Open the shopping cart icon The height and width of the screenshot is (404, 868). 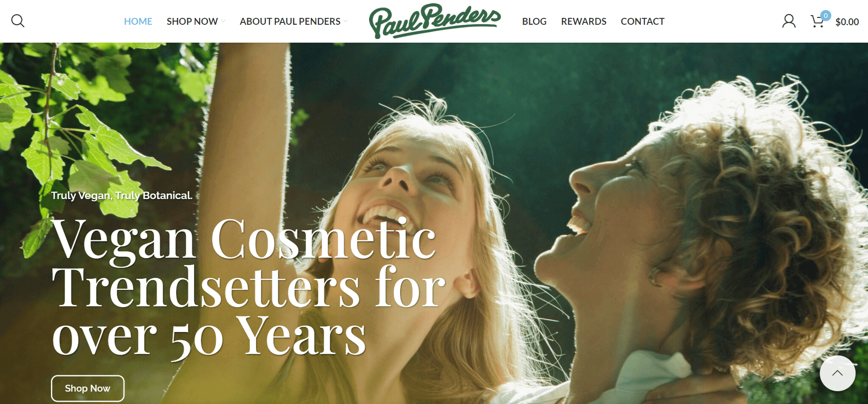[x=817, y=22]
